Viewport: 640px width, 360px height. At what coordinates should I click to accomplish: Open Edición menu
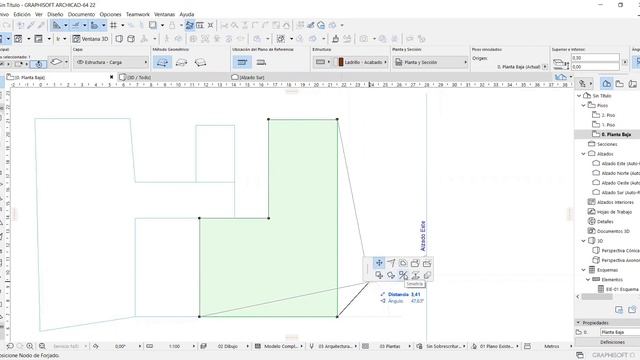pyautogui.click(x=22, y=14)
